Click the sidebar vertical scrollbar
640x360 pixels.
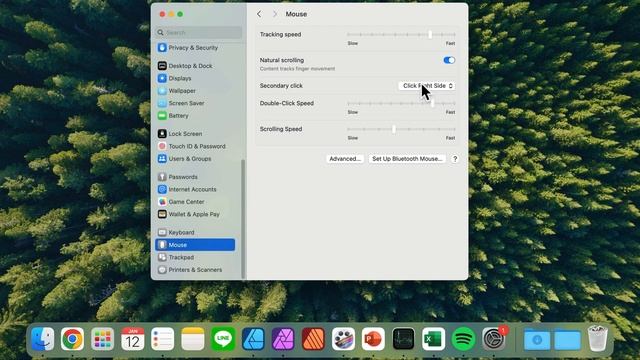(243, 218)
